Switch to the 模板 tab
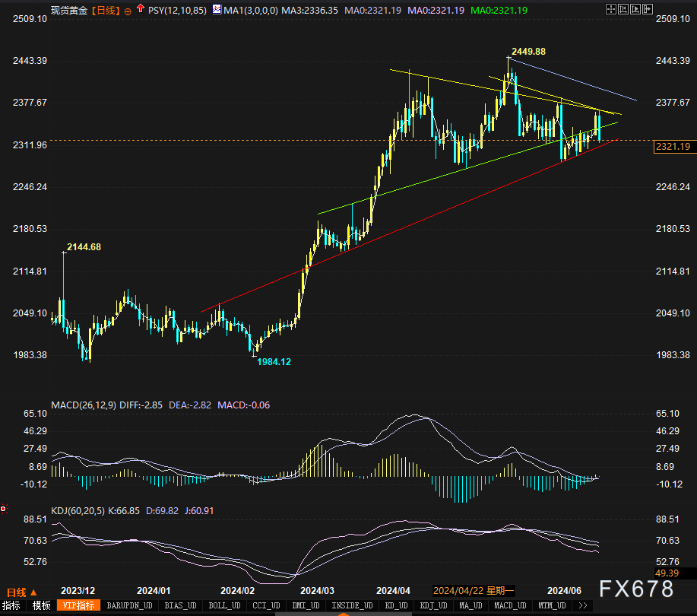The width and height of the screenshot is (697, 616). 41,606
